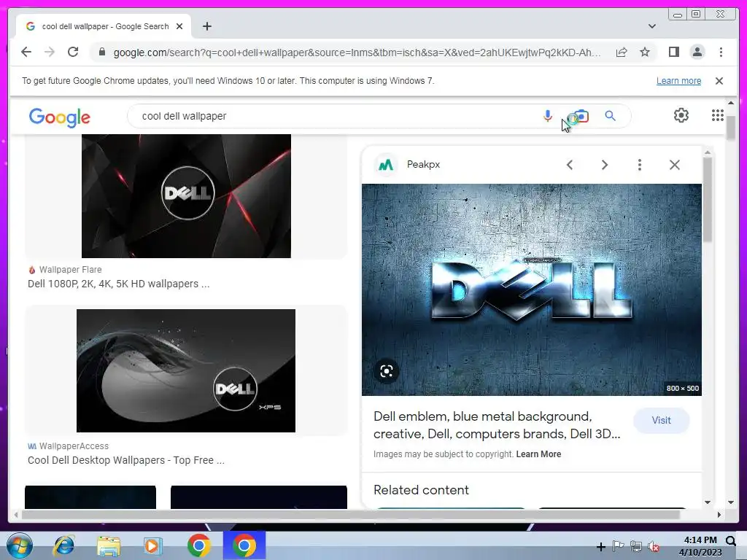Reload the current page
The image size is (747, 560).
tap(73, 52)
